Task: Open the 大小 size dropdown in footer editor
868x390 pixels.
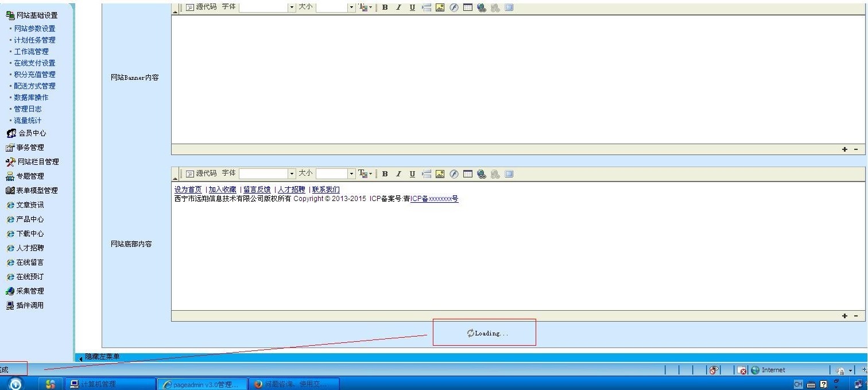Action: [352, 173]
